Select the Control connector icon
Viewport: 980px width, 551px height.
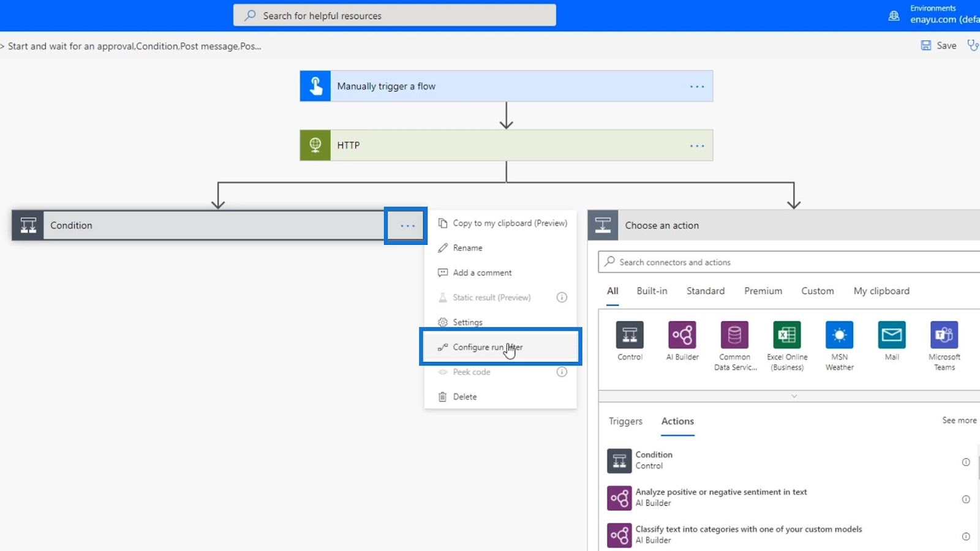pos(630,335)
